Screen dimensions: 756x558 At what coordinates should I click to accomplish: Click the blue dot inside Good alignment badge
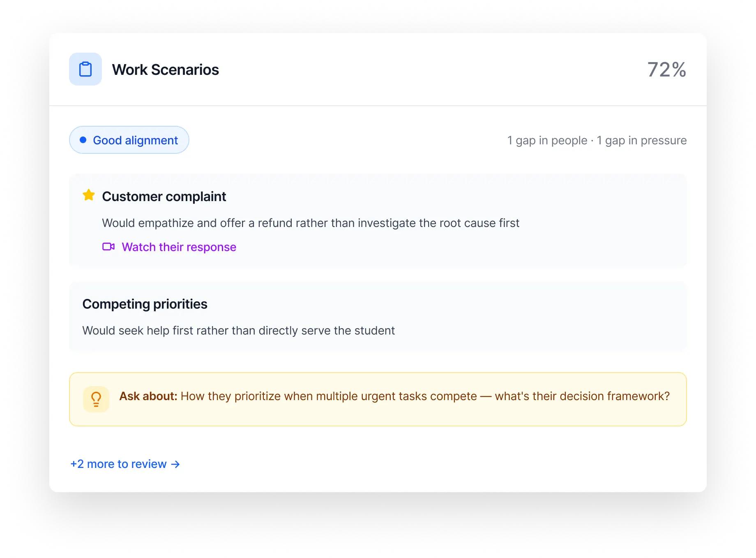[83, 140]
